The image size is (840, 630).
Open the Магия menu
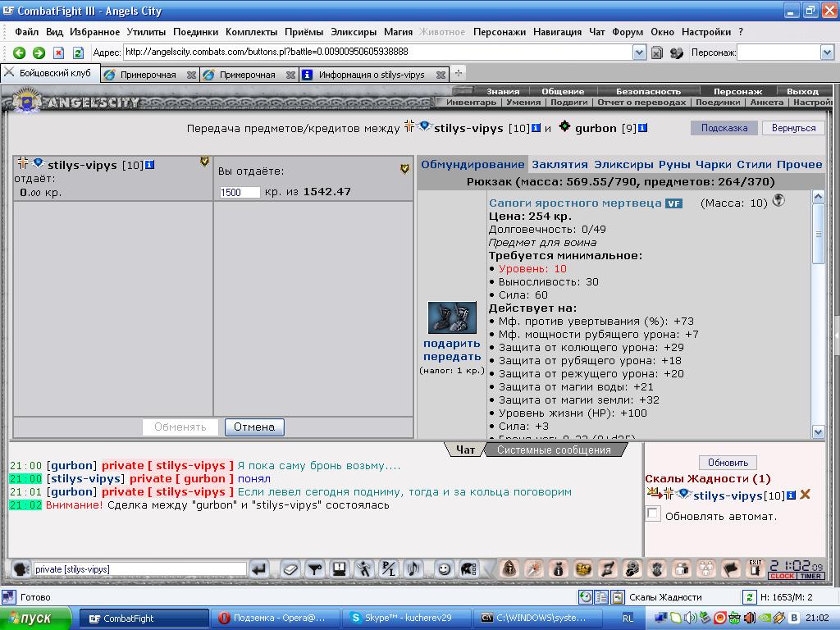coord(398,32)
